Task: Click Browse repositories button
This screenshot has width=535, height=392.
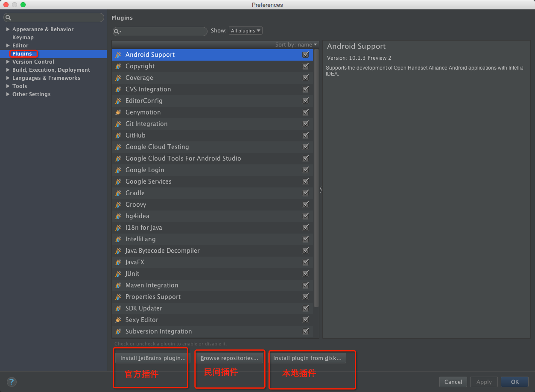Action: point(229,358)
